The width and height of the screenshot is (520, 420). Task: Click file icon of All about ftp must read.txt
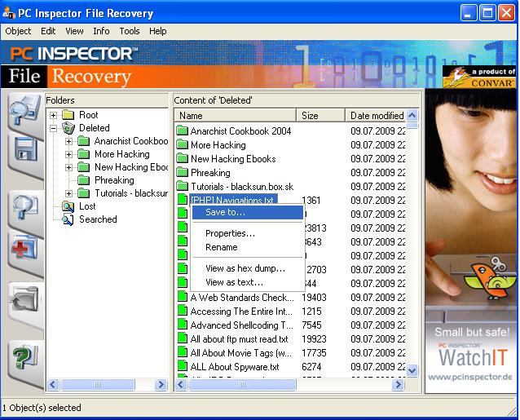(183, 338)
